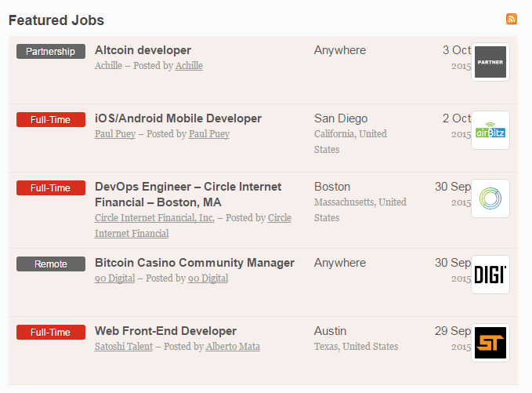Click the 'Featured Jobs' heading
This screenshot has width=532, height=393.
click(x=56, y=20)
